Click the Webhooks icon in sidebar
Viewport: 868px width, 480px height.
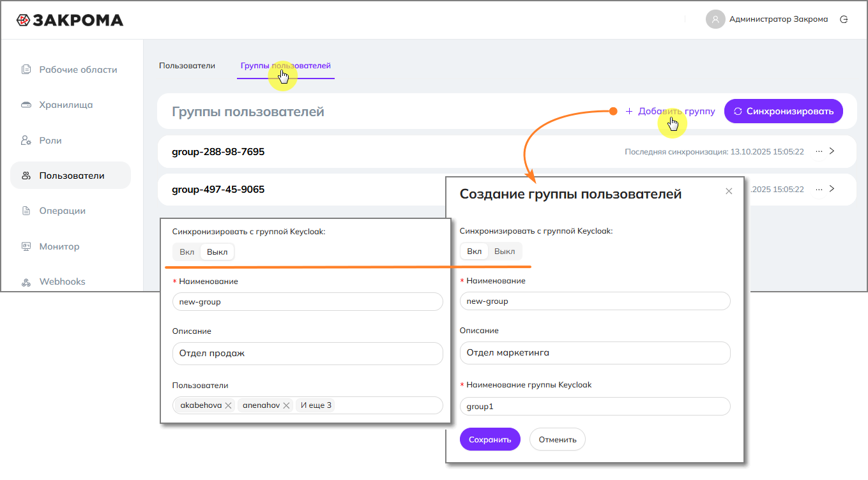point(26,281)
